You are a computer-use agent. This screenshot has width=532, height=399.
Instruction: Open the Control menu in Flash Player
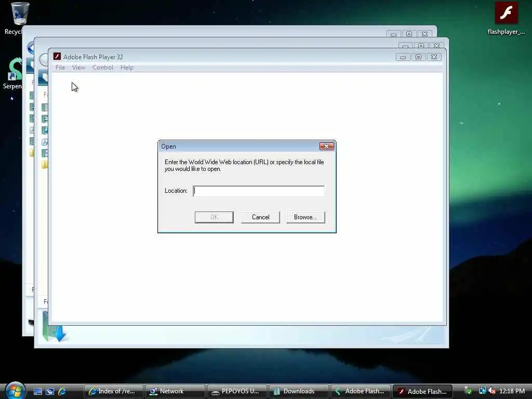pyautogui.click(x=102, y=68)
